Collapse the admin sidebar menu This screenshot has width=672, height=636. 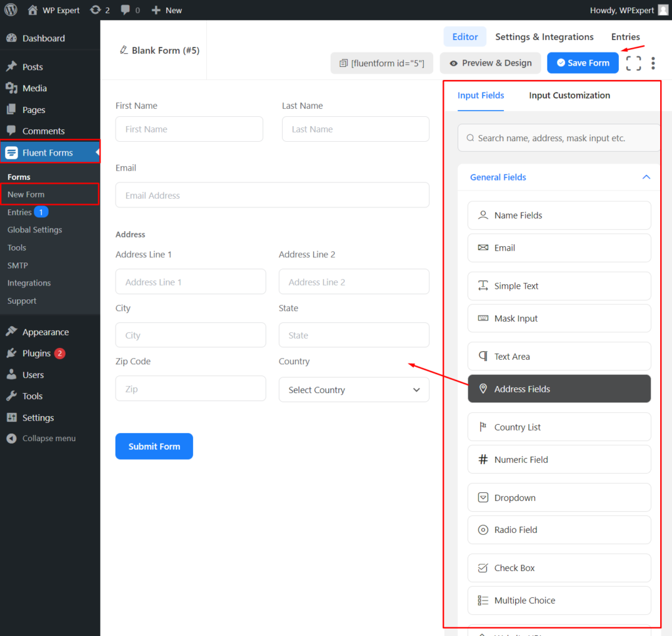50,438
